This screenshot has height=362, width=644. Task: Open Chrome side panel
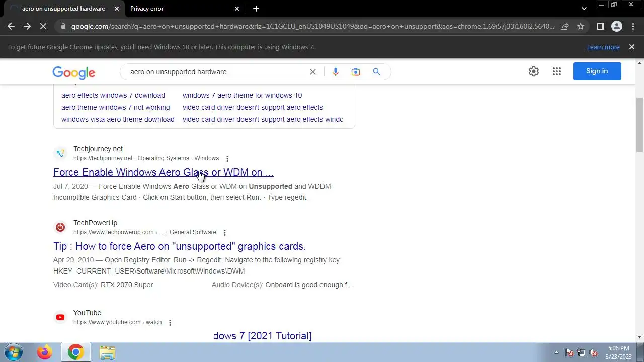point(600,26)
